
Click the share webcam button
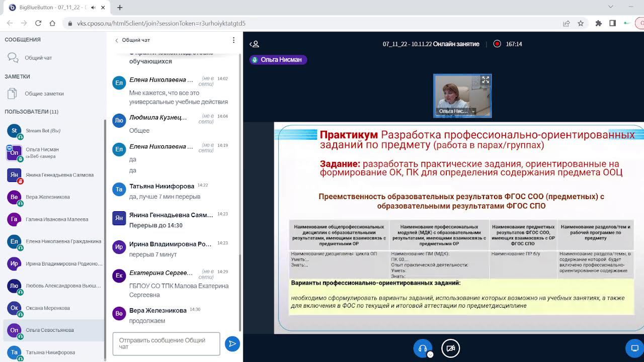click(x=450, y=348)
